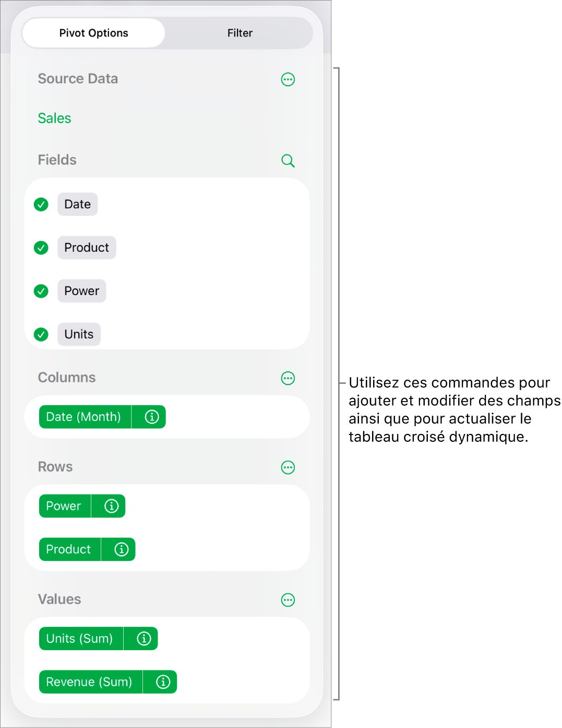Viewport: 562px width, 728px height.
Task: Uncheck the Power field checkbox
Action: (x=41, y=291)
